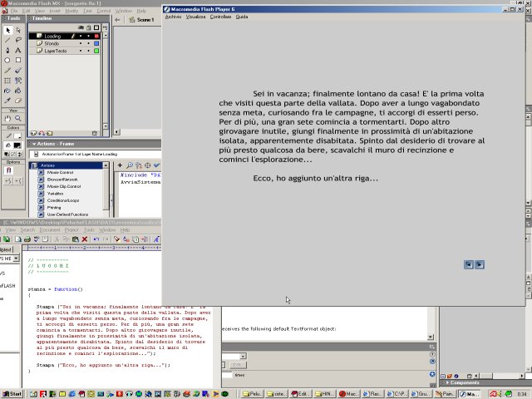Select the Eraser tool
This screenshot has width=532, height=399.
click(18, 101)
